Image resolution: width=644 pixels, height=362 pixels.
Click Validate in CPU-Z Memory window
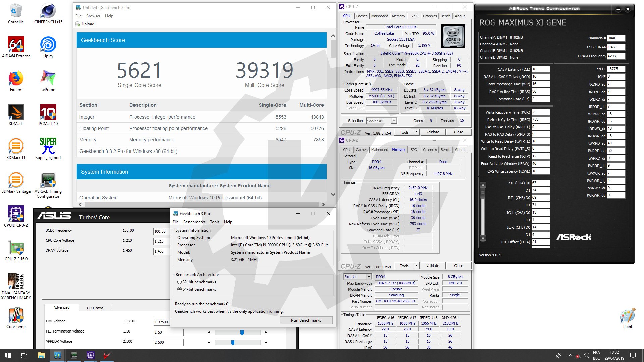pyautogui.click(x=433, y=266)
